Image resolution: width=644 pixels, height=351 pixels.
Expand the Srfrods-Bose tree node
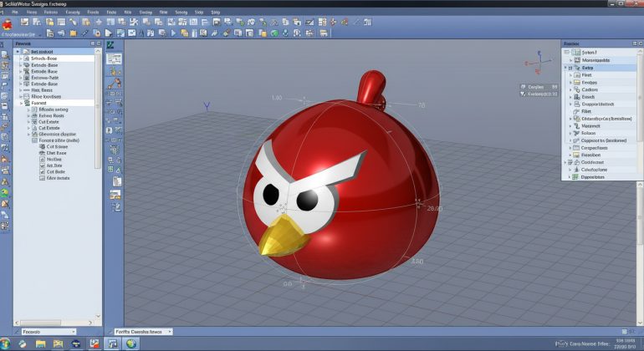click(x=20, y=59)
